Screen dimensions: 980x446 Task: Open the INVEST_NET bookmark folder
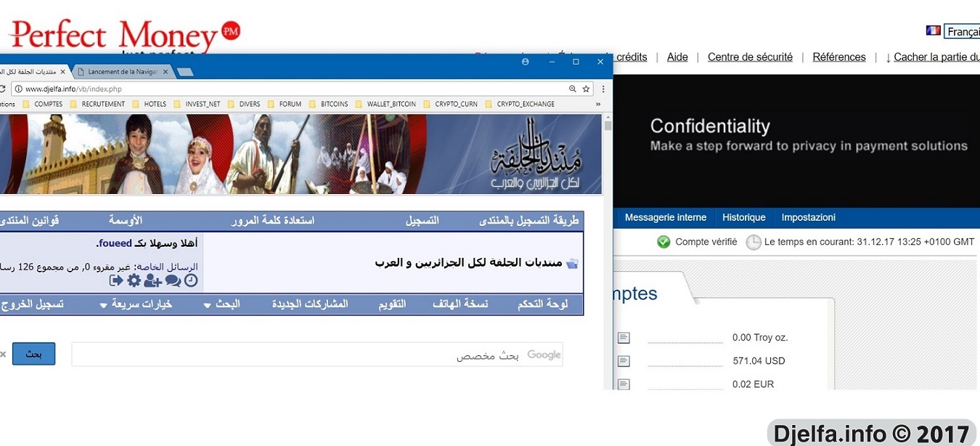197,104
